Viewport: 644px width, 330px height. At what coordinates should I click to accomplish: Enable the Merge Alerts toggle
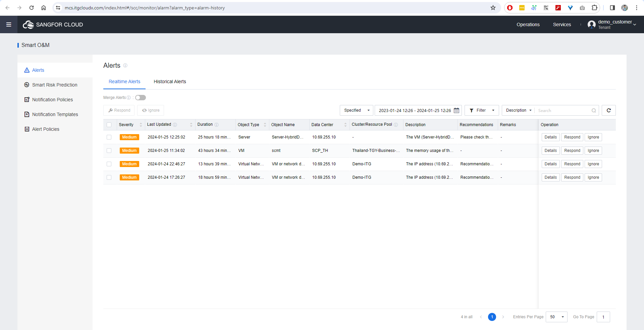tap(140, 98)
